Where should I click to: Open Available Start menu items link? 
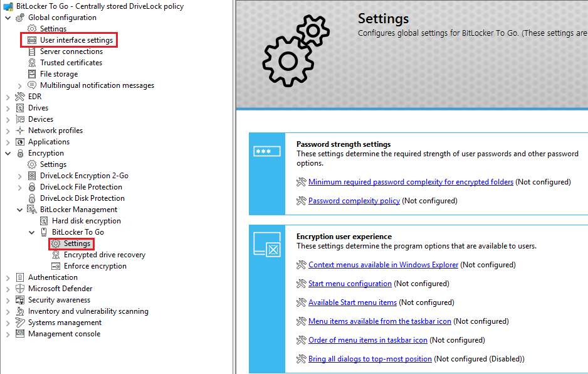pos(352,302)
